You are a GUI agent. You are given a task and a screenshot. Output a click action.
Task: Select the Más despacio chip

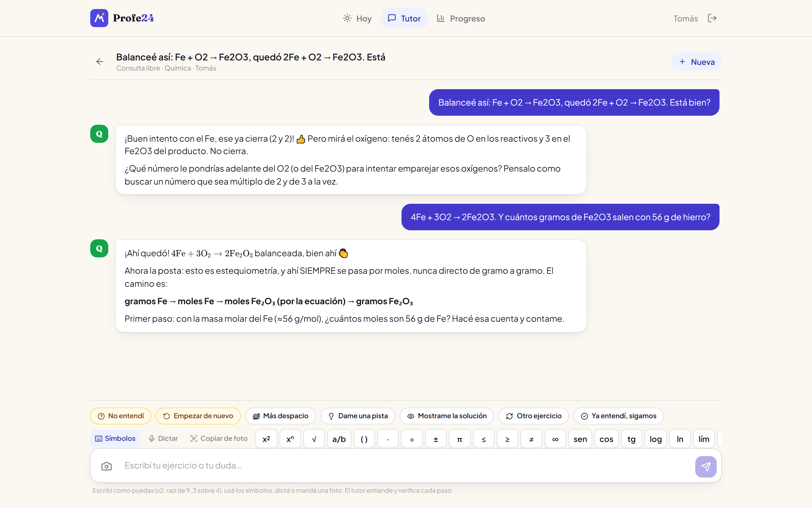coord(281,416)
